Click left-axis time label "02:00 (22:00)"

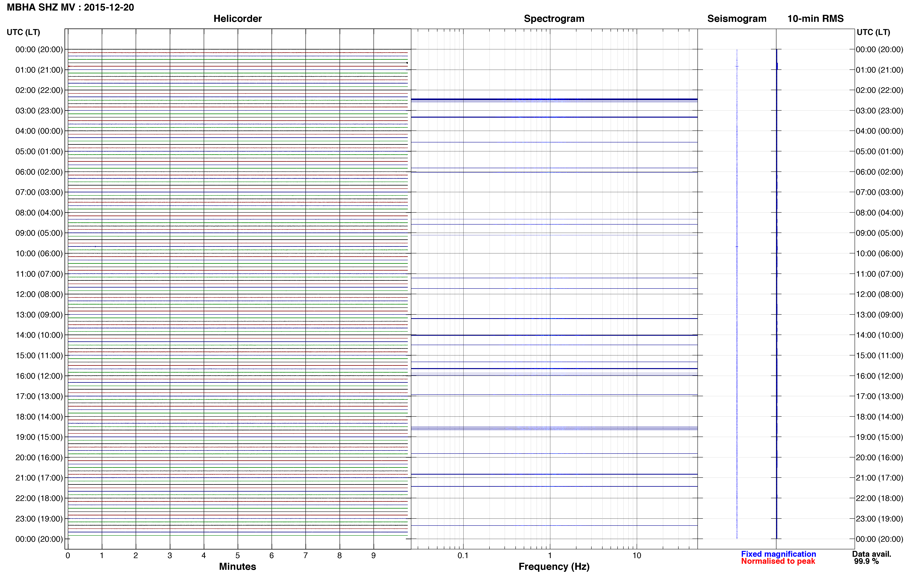pos(39,90)
